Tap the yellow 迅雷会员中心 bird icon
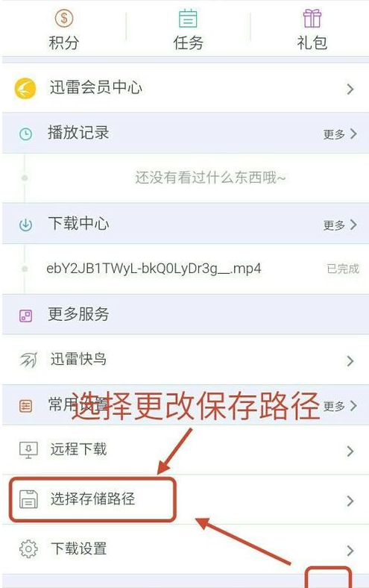This screenshot has width=369, height=588. (x=25, y=89)
